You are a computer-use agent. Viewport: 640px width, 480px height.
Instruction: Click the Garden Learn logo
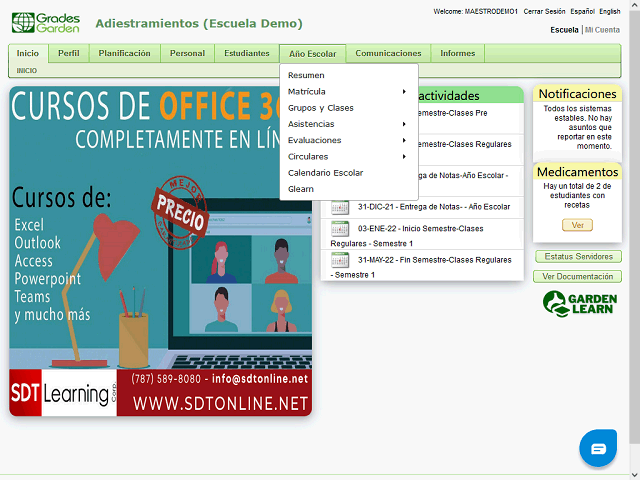coord(580,304)
